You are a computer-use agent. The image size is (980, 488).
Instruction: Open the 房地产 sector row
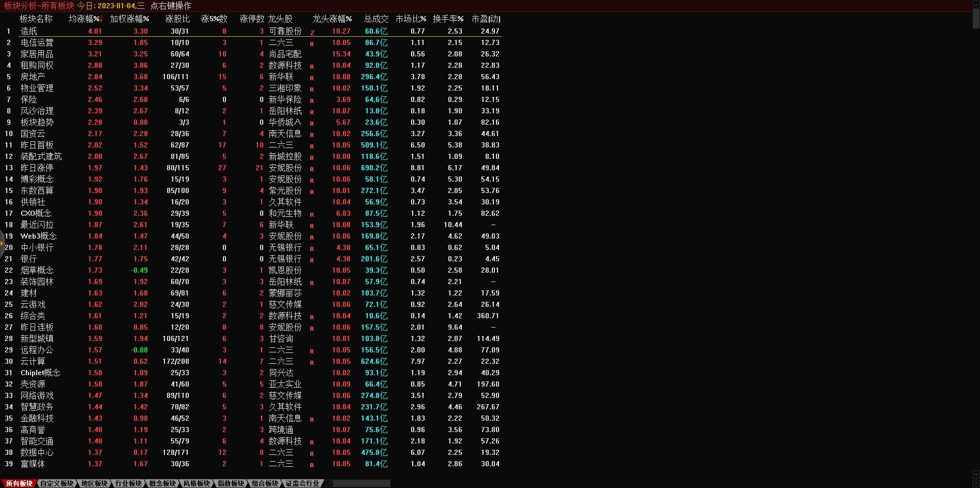(33, 77)
